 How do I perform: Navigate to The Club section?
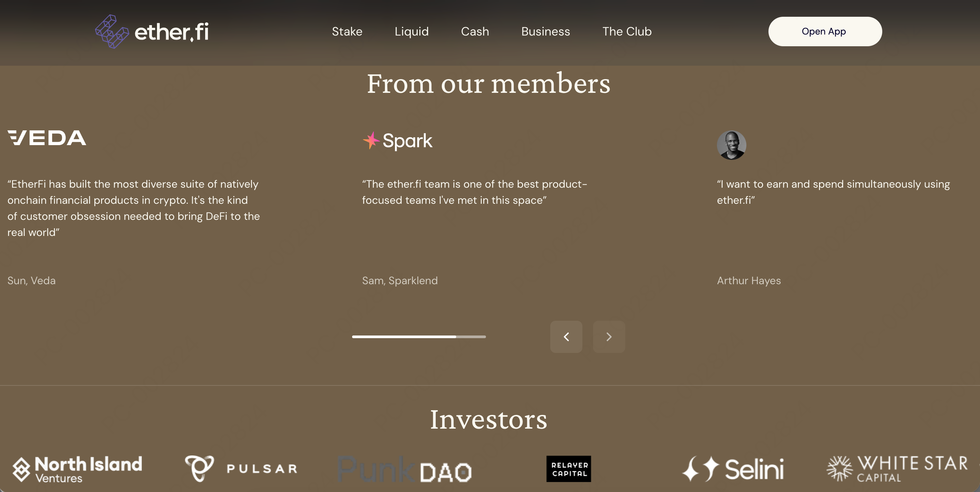pyautogui.click(x=627, y=31)
